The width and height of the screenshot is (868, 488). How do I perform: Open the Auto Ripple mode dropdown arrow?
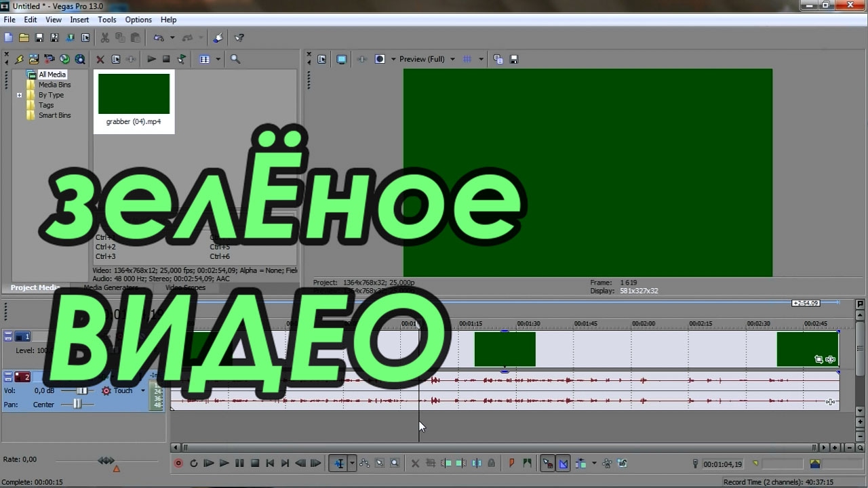pyautogui.click(x=594, y=464)
